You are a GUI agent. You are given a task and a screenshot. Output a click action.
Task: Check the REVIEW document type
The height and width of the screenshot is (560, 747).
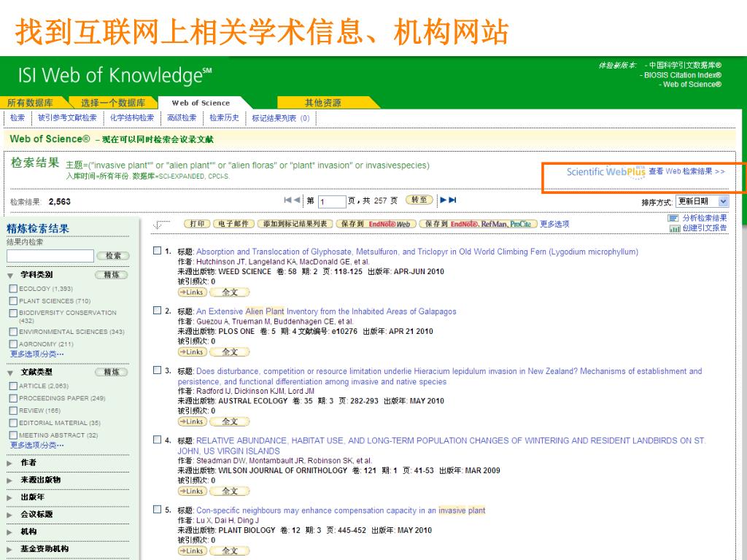point(13,411)
